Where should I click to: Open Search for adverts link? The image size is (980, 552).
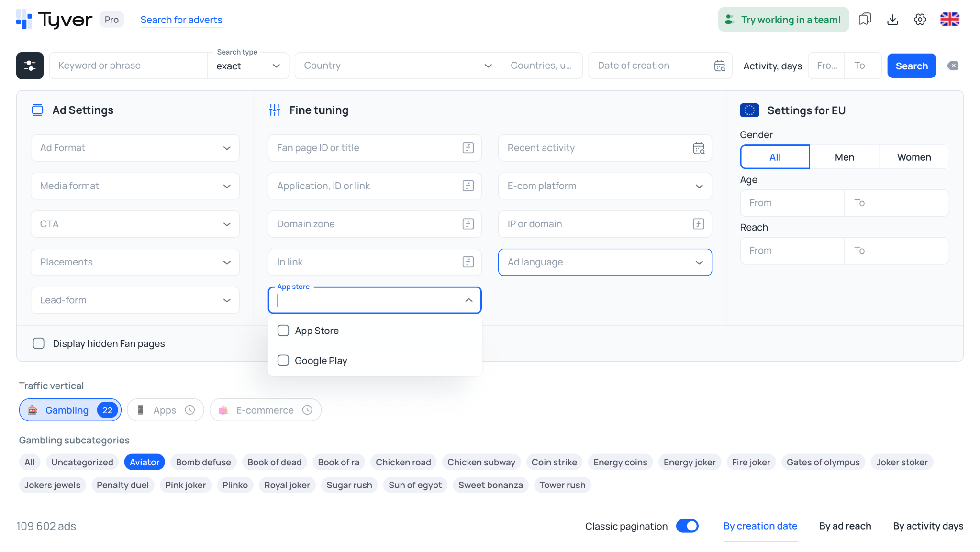tap(181, 20)
